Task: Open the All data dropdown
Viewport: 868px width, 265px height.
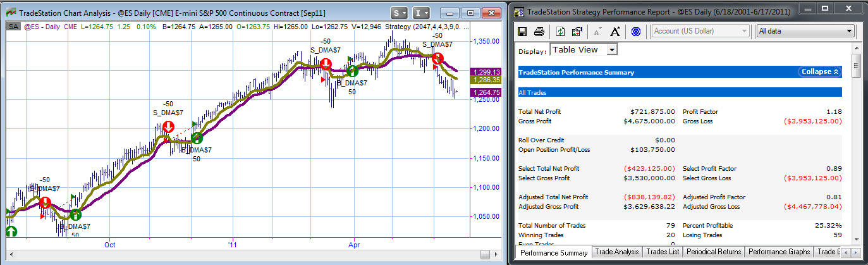Action: pos(805,31)
